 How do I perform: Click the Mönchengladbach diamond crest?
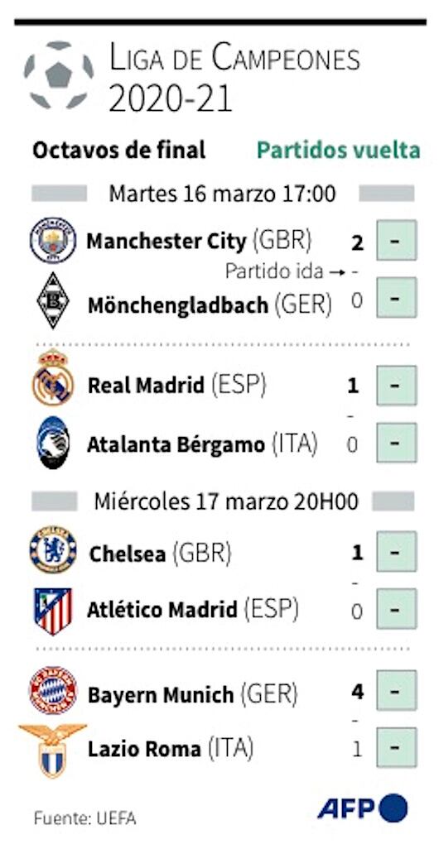(53, 300)
